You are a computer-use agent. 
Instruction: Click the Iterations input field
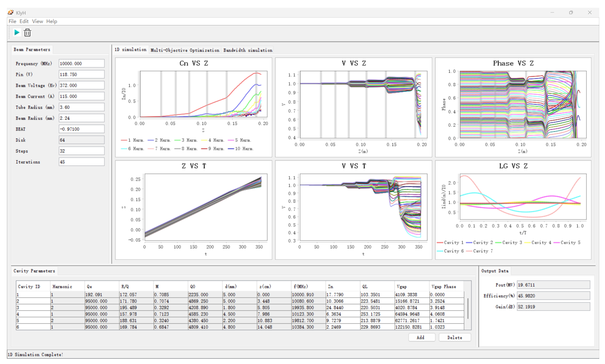(81, 162)
